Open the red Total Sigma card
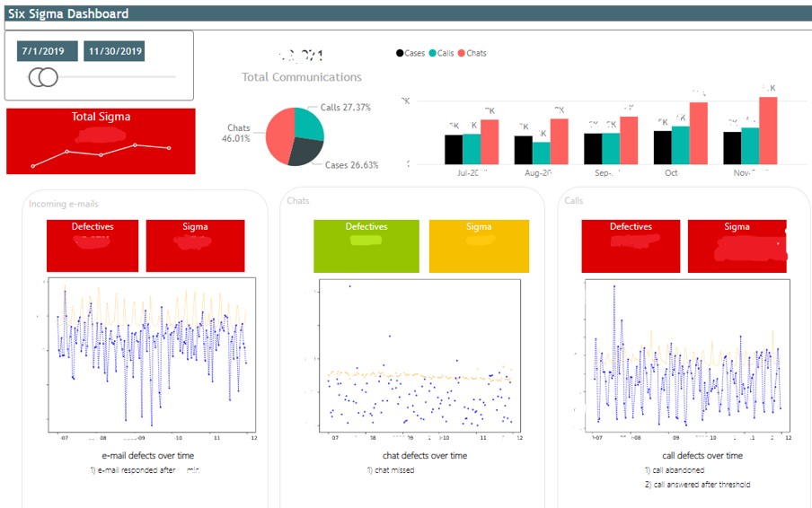Viewport: 812px width, 508px height. pyautogui.click(x=101, y=141)
